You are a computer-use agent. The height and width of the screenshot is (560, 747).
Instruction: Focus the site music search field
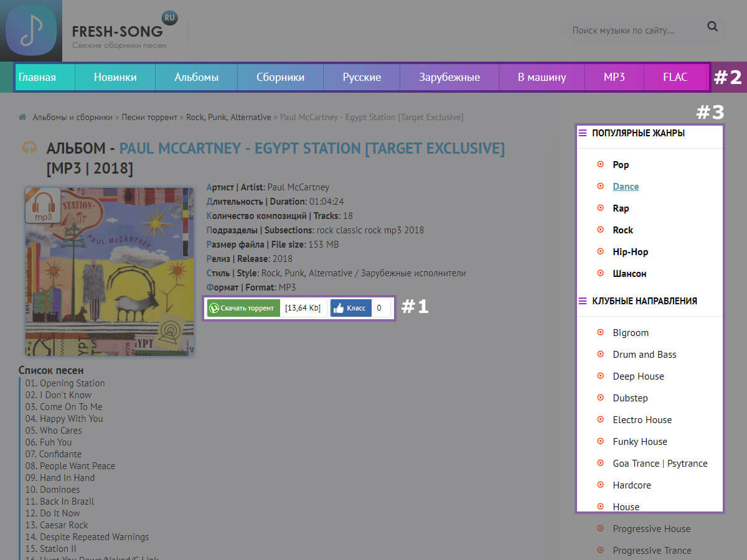(x=632, y=30)
